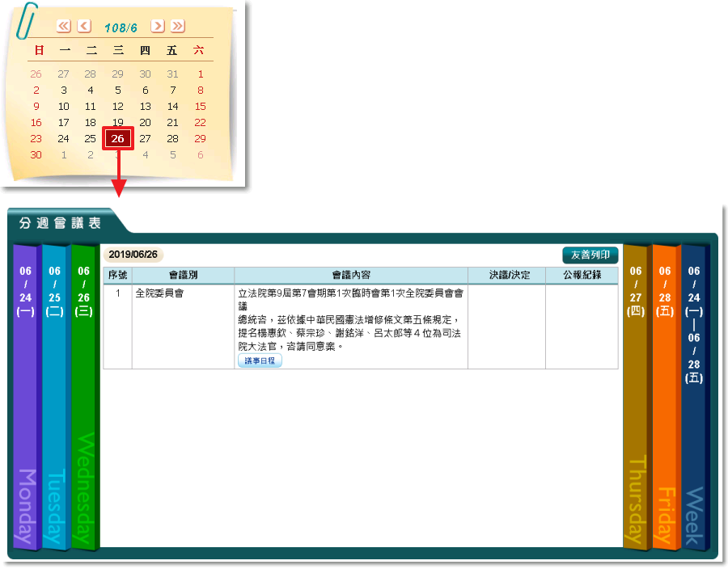
Task: Open the Thursday 06/27 tab
Action: tap(636, 396)
